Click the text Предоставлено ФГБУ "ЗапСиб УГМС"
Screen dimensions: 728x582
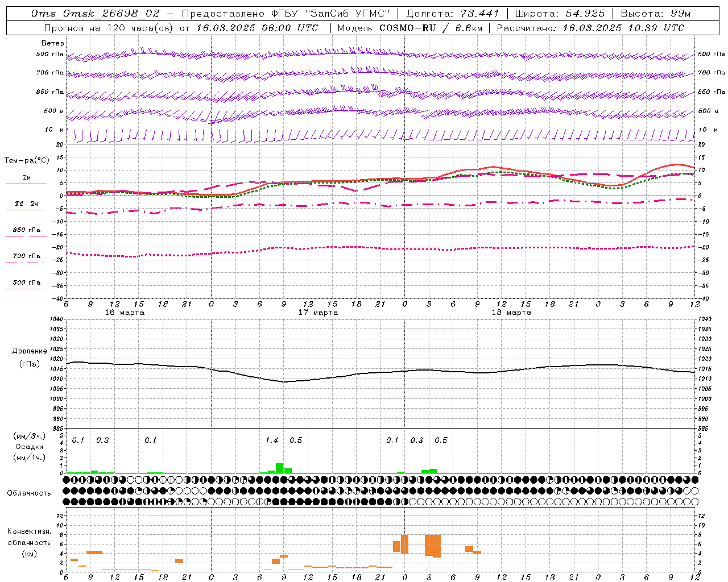286,13
